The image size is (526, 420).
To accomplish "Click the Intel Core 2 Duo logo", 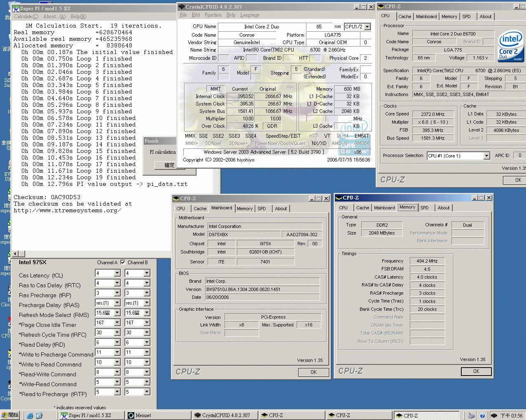I will click(510, 47).
